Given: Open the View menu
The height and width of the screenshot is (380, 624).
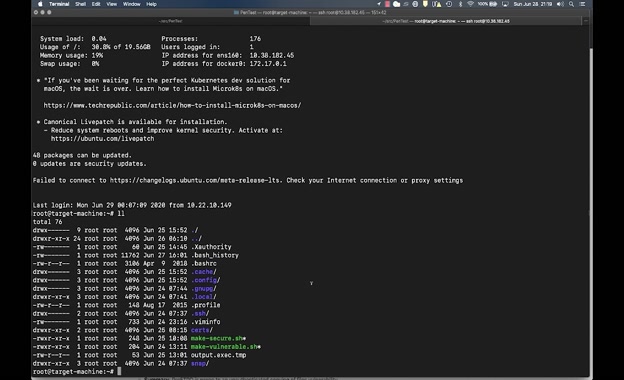Looking at the screenshot, I should coord(111,4).
